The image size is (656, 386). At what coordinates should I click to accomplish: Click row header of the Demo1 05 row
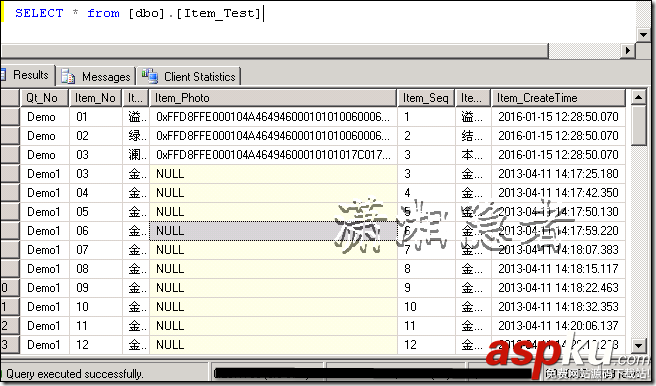coord(10,212)
